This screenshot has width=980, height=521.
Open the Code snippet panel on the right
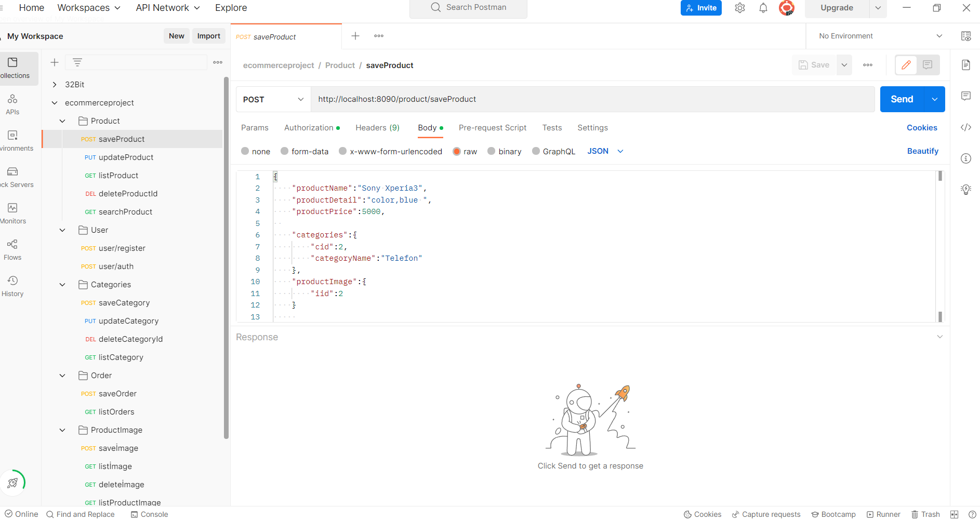966,127
